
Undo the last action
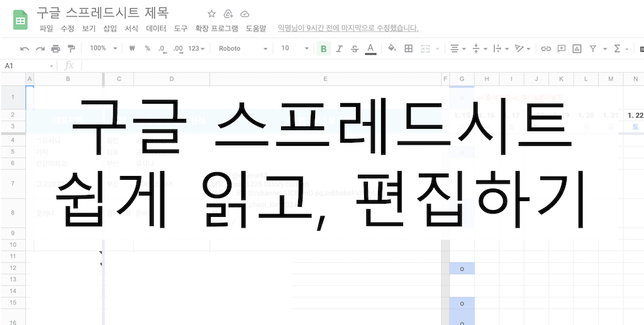(25, 49)
